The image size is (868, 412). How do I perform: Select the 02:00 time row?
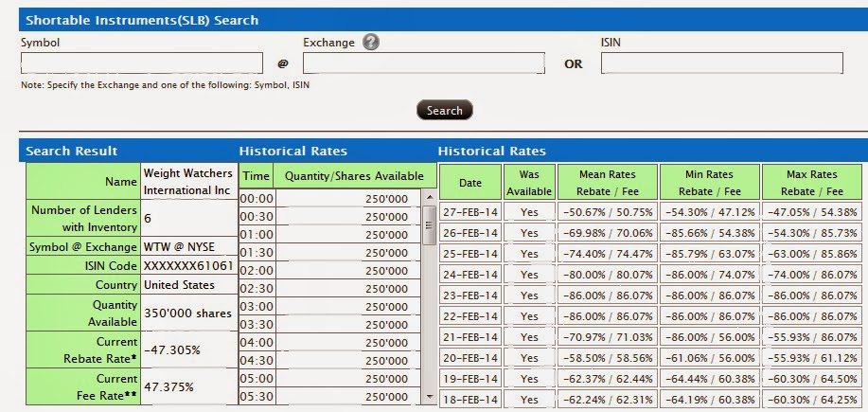(329, 271)
